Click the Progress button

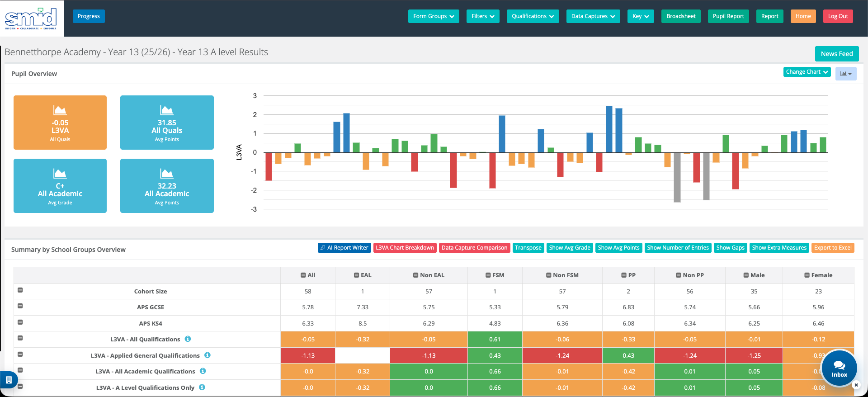click(x=89, y=16)
